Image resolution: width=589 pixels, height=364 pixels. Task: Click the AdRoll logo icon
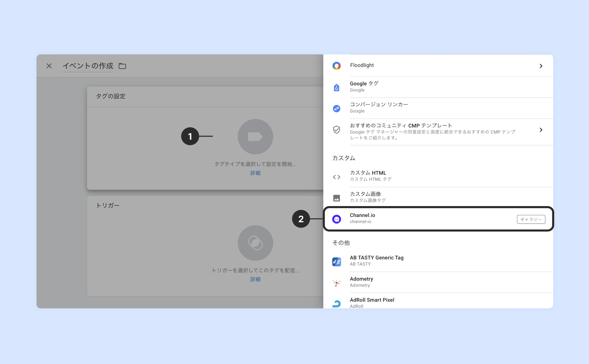[x=337, y=304]
